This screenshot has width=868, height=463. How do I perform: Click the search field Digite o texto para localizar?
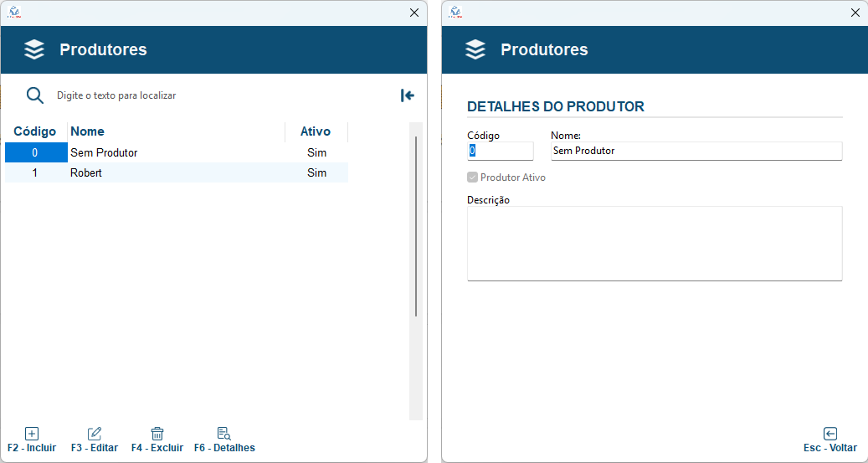coord(222,95)
